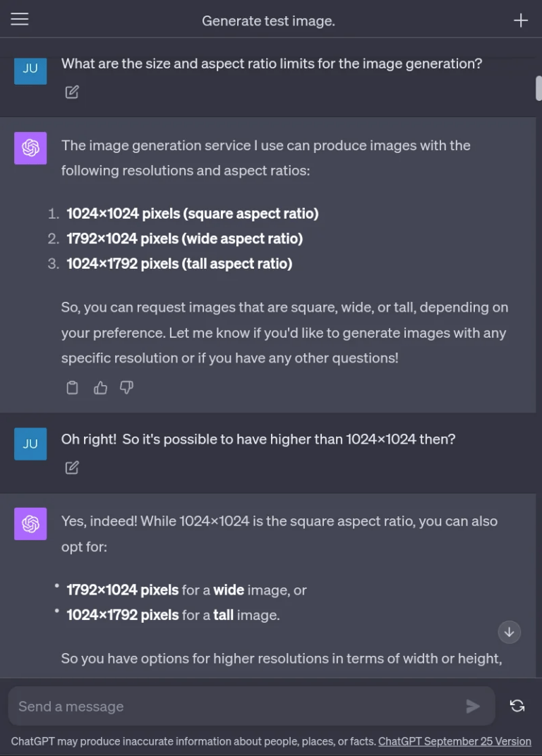Click the conversation scrollbar thumb
This screenshot has height=756, width=542.
pyautogui.click(x=538, y=88)
